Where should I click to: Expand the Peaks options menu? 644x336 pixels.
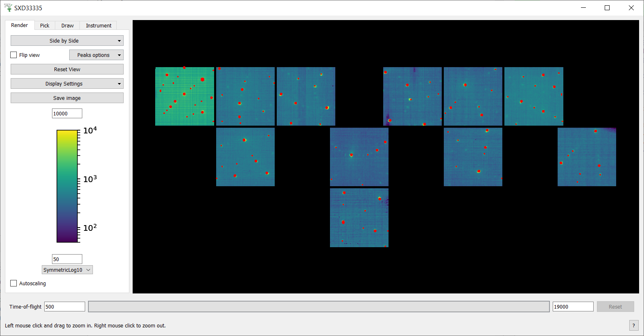tap(96, 55)
